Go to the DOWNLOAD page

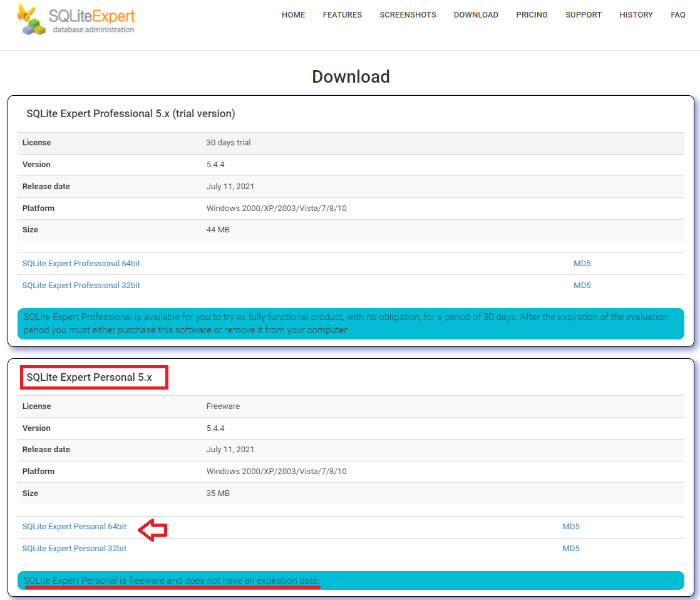(x=476, y=14)
